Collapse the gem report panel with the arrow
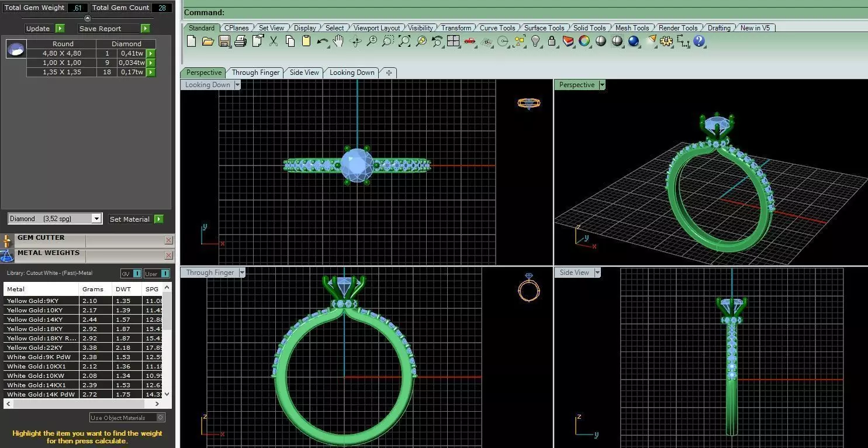This screenshot has width=868, height=448. click(88, 18)
